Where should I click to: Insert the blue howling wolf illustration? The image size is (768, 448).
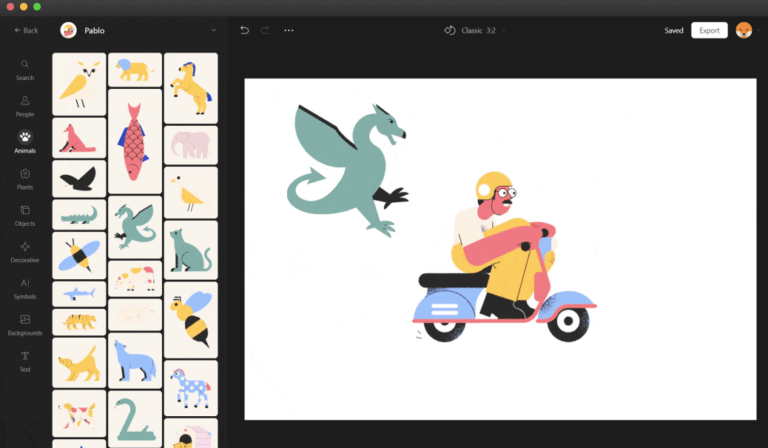(135, 360)
